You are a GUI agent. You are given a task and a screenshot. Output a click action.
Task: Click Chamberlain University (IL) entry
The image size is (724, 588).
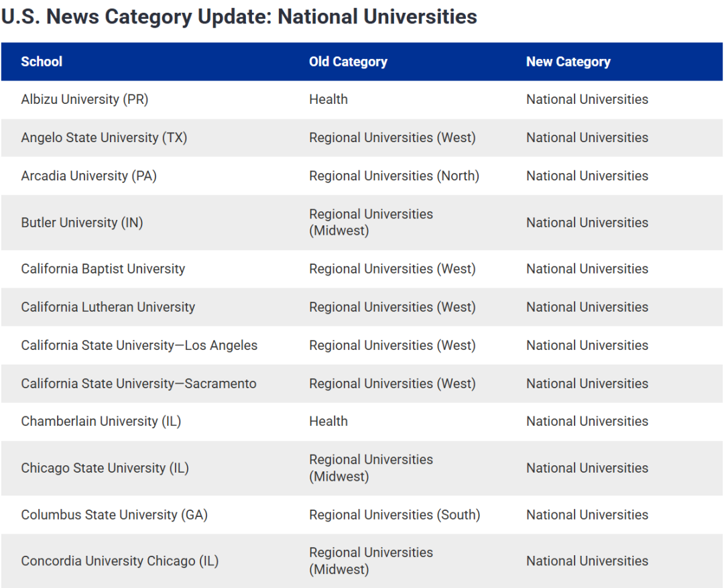(x=101, y=421)
